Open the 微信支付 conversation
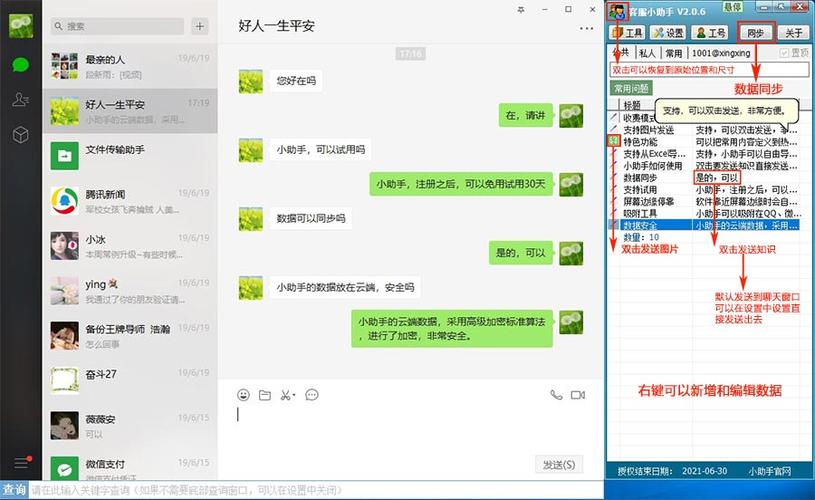Viewport: 815px width, 500px height. [x=130, y=465]
